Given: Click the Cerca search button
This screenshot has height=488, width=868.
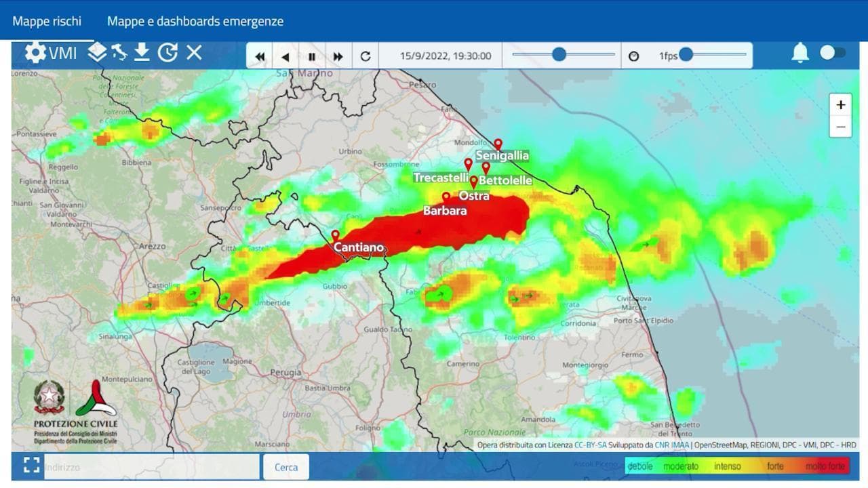Looking at the screenshot, I should (286, 467).
